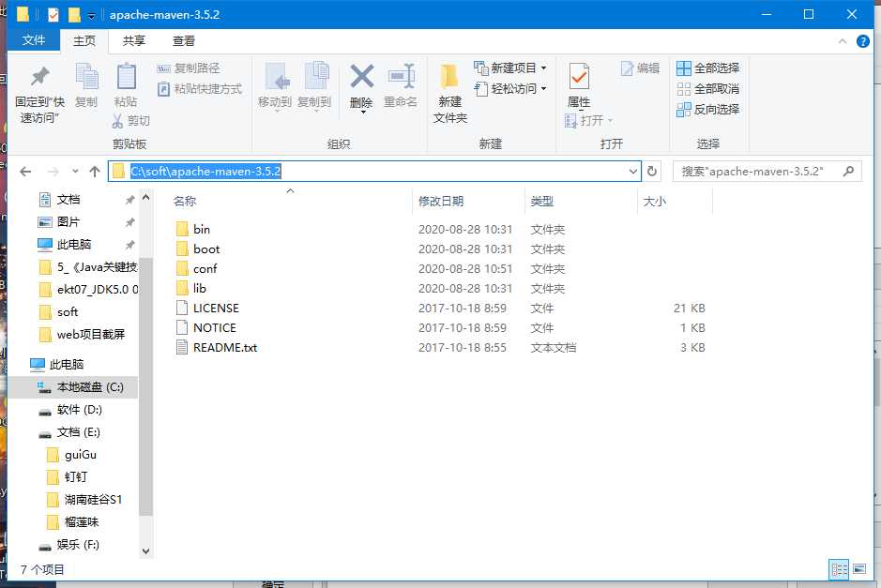Click the Properties (属性) checkmark icon

[579, 77]
